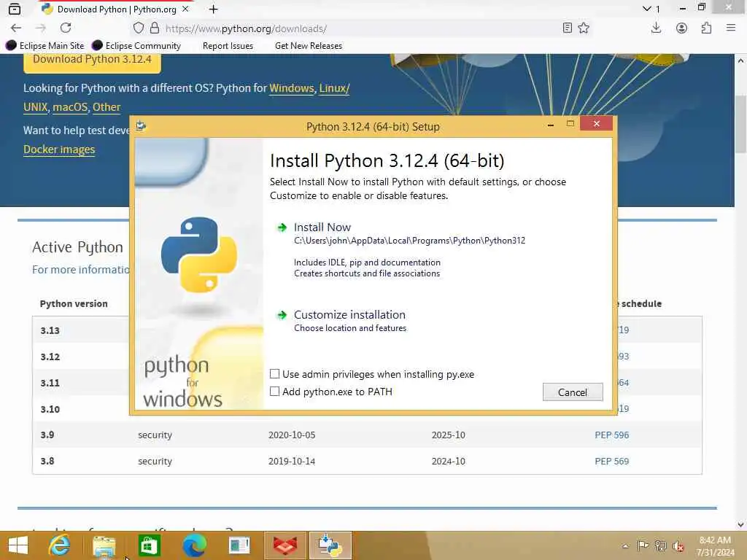Click the taskbar clock and date
The width and height of the screenshot is (747, 560).
click(x=715, y=546)
